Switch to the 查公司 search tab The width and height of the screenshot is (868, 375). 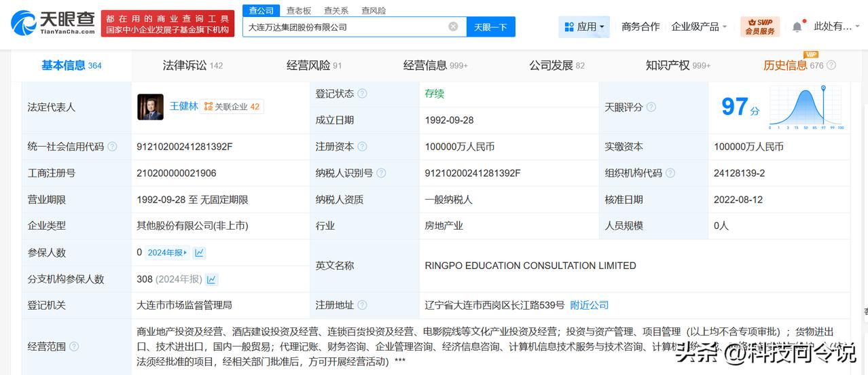coord(261,11)
